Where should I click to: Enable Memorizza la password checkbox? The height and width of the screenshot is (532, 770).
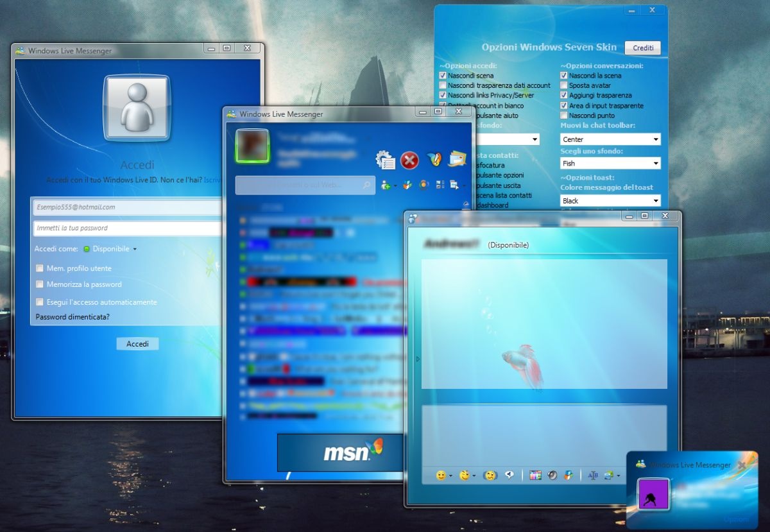coord(40,284)
